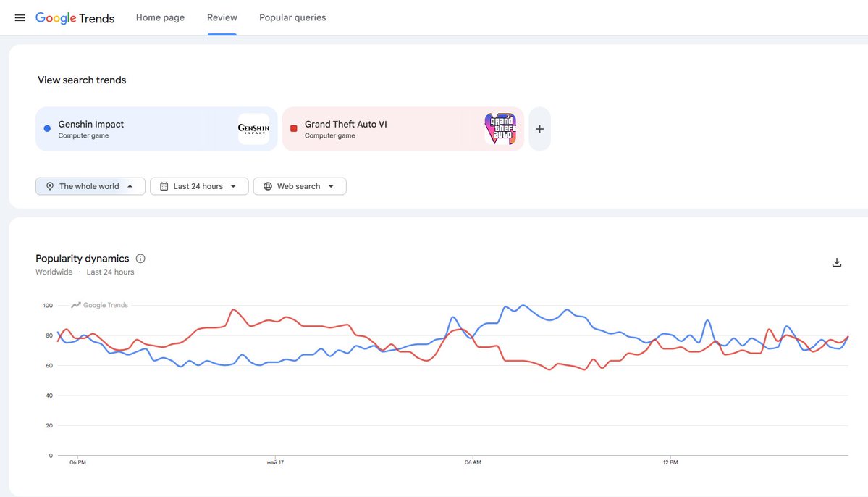Viewport: 868px width, 497px height.
Task: Download the popularity chart data
Action: point(836,263)
